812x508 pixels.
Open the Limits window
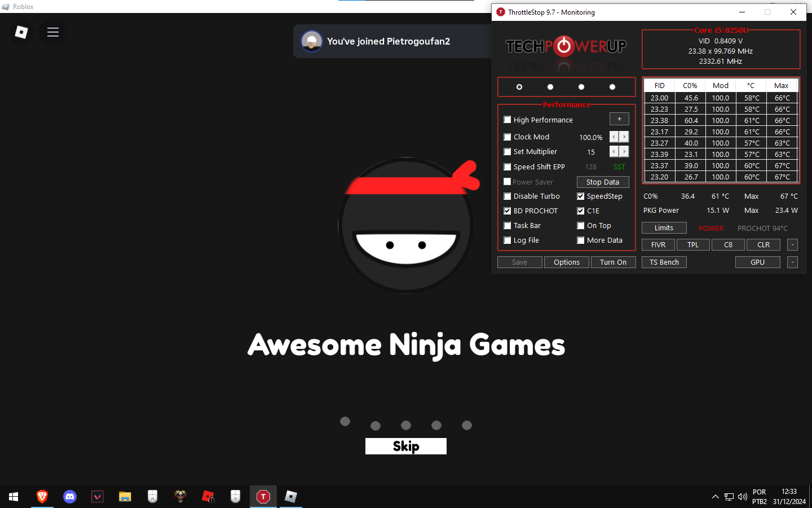(x=664, y=227)
